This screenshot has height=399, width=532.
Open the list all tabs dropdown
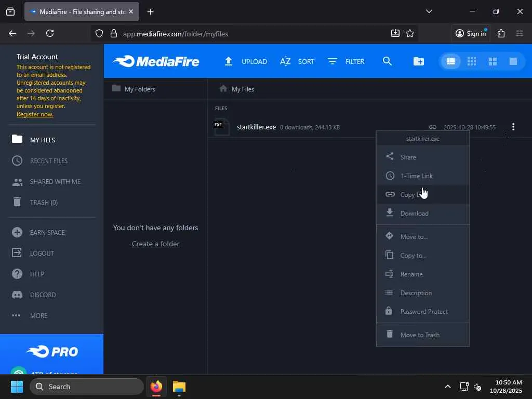(429, 11)
